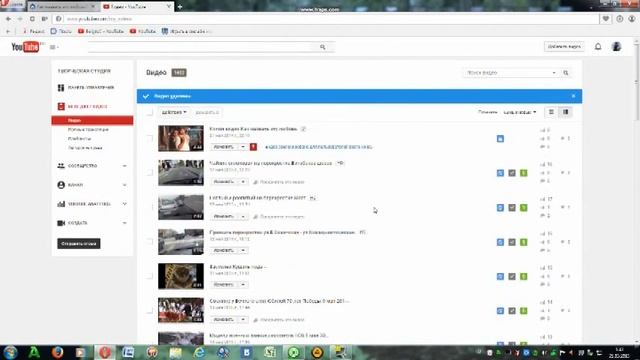The image size is (640, 360).
Task: Click the blue privacy icon on third video row
Action: coord(500,208)
